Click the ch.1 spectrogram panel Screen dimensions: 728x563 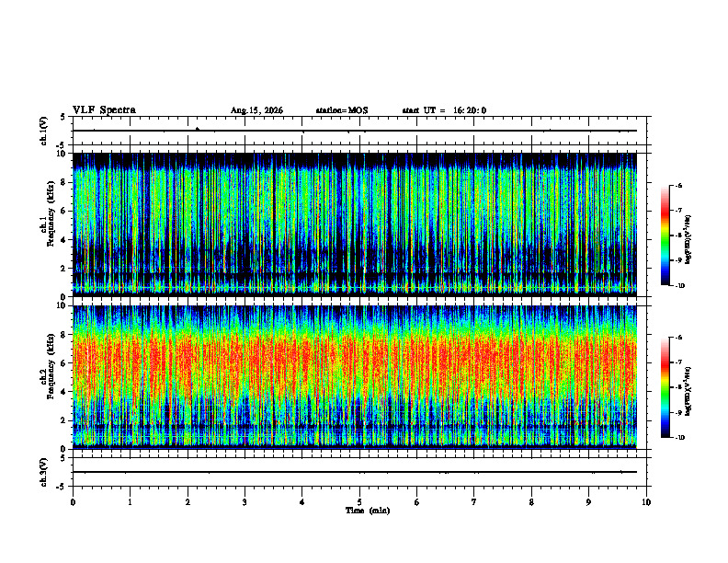tap(355, 224)
